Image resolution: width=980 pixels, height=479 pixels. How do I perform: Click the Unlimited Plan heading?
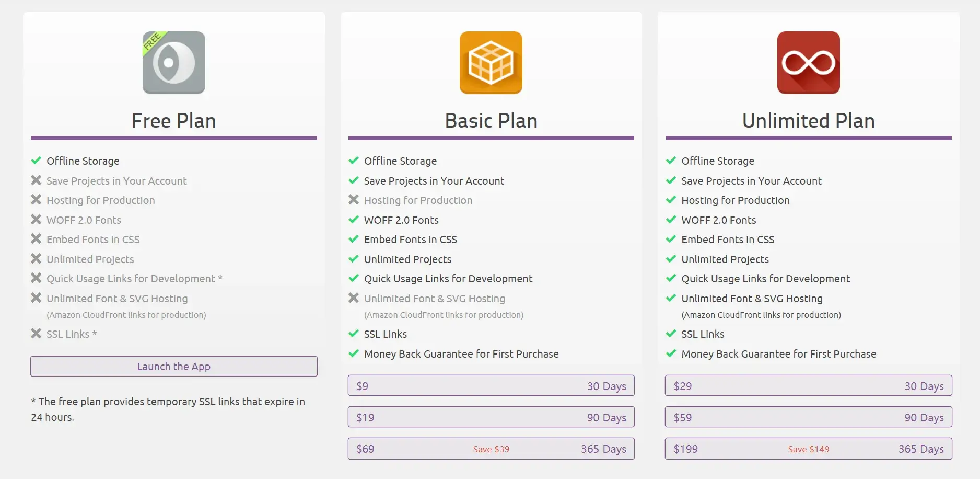tap(808, 121)
